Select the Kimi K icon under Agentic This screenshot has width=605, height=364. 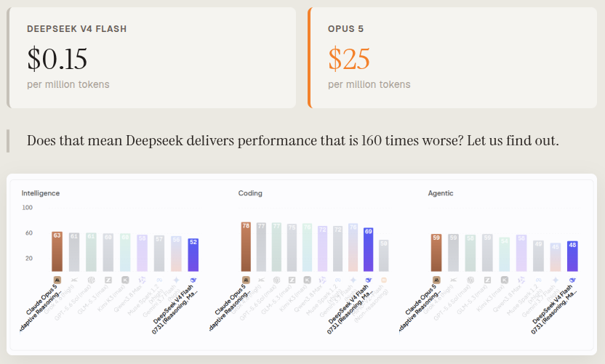[505, 280]
